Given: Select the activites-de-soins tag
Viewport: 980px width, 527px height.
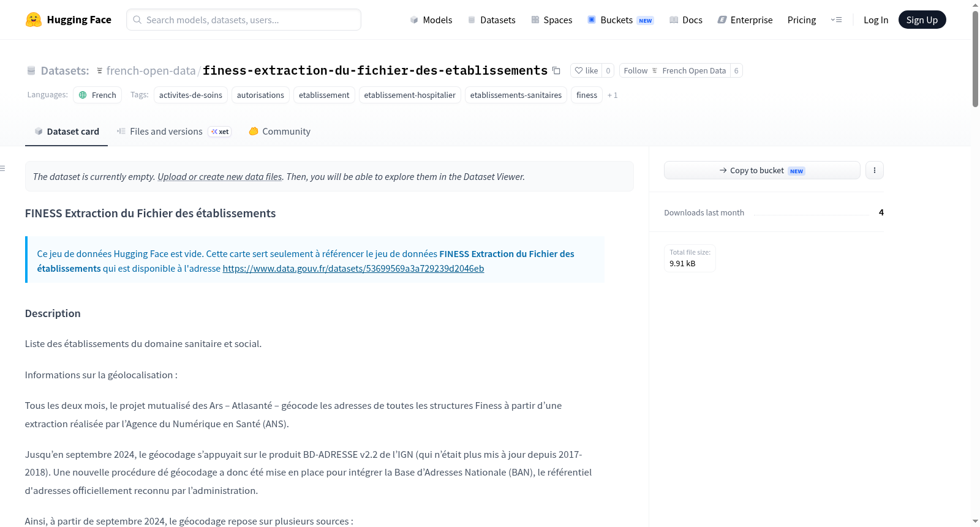Looking at the screenshot, I should point(190,95).
